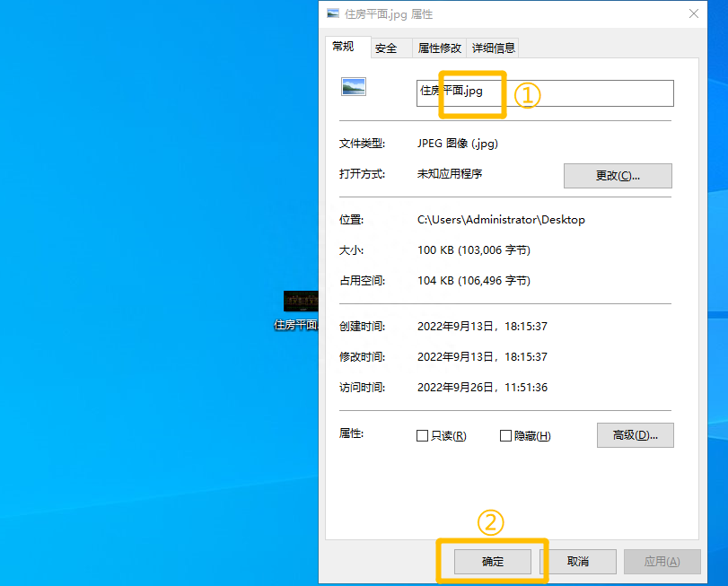The height and width of the screenshot is (586, 728).
Task: Click the image thumbnail in the properties dialog
Action: click(x=355, y=86)
